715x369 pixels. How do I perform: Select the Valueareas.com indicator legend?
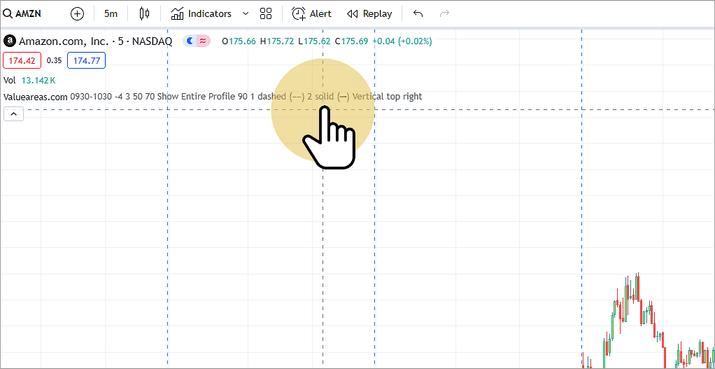tap(212, 97)
